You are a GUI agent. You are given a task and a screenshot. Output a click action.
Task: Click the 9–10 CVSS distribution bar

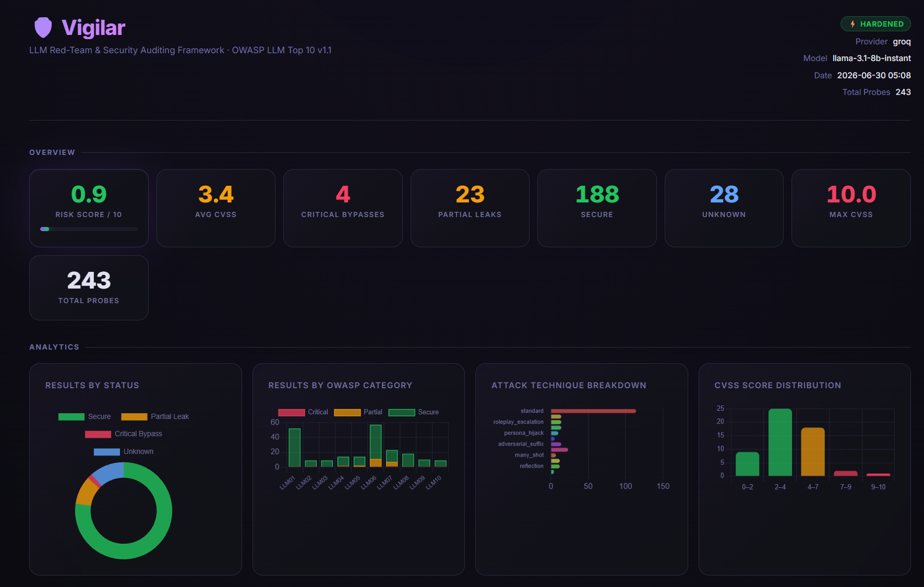click(x=879, y=474)
